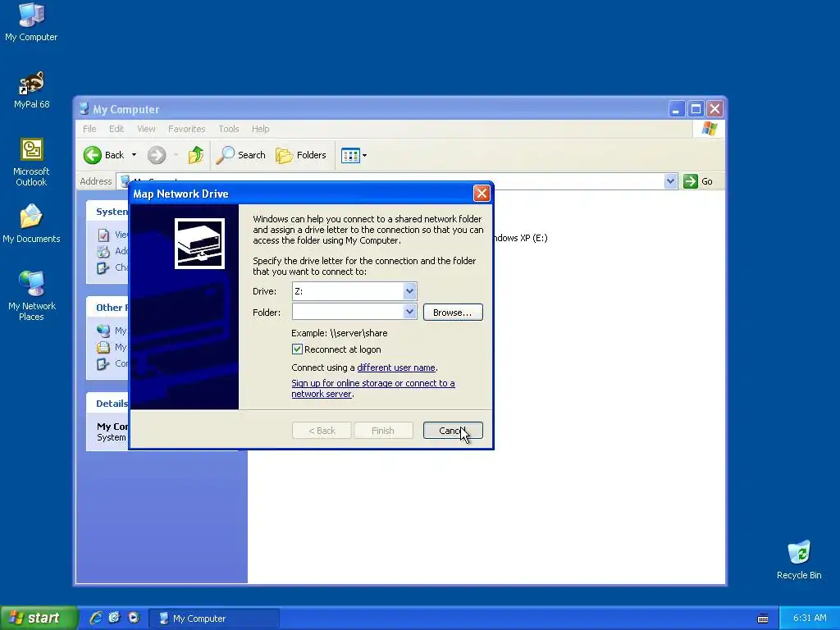The height and width of the screenshot is (630, 840).
Task: Click the Windows flag logo in Explorer
Action: pos(710,129)
